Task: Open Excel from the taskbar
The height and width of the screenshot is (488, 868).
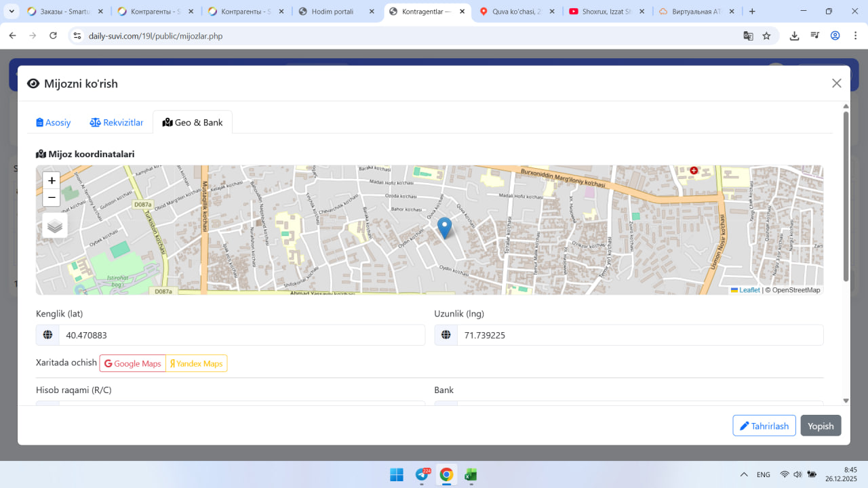Action: pyautogui.click(x=471, y=474)
